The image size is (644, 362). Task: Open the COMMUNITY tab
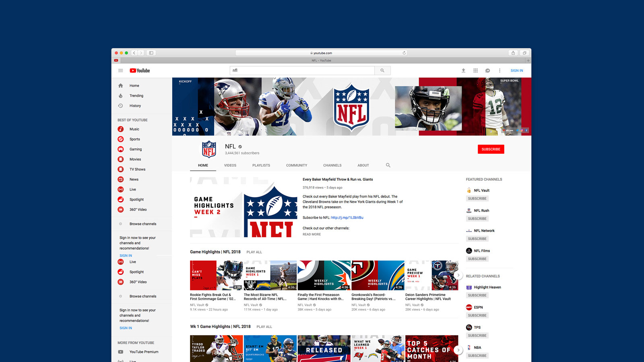(297, 165)
